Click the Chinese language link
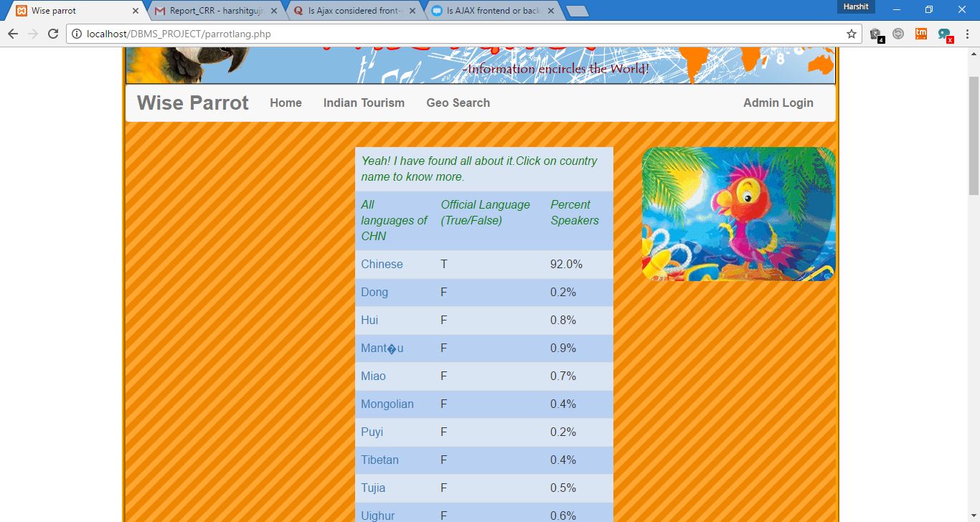This screenshot has height=522, width=980. coord(382,264)
